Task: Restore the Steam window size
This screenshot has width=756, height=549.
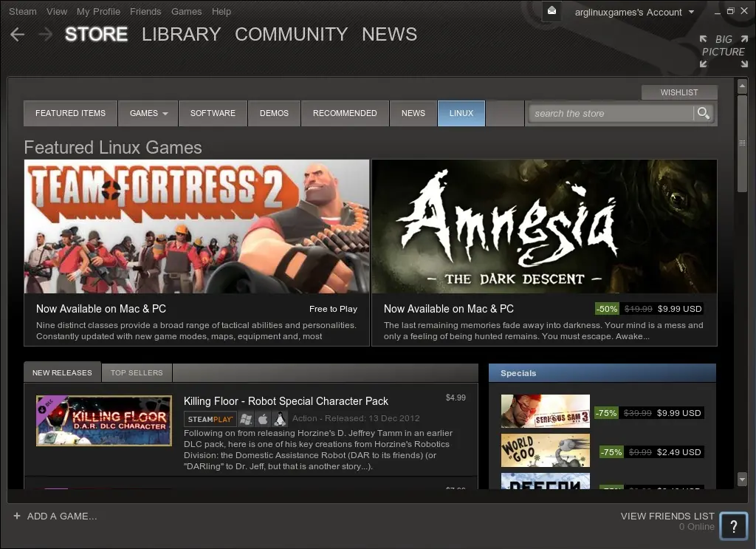Action: [730, 11]
